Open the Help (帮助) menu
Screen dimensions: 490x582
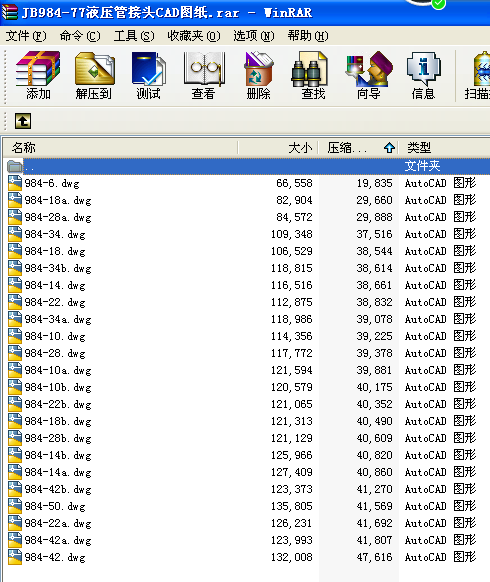308,36
